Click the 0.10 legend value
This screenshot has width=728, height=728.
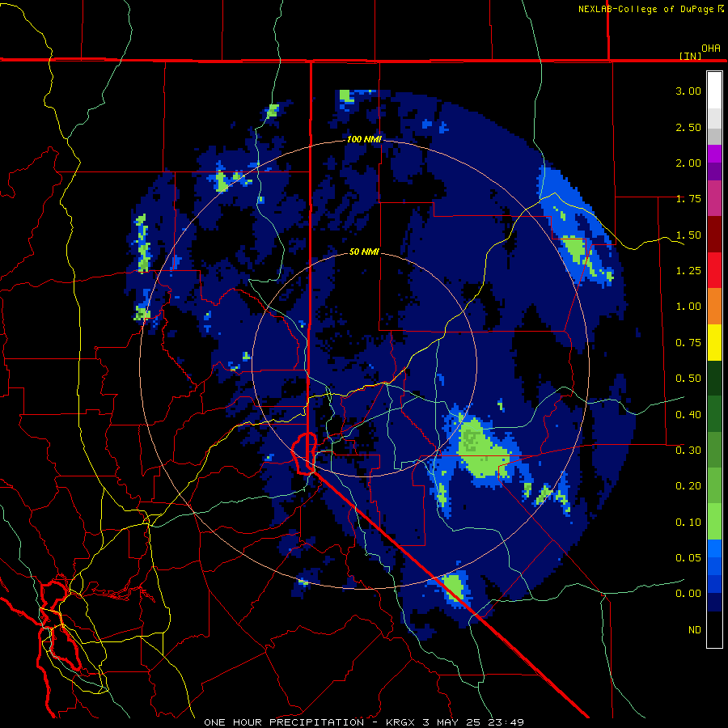coord(688,523)
